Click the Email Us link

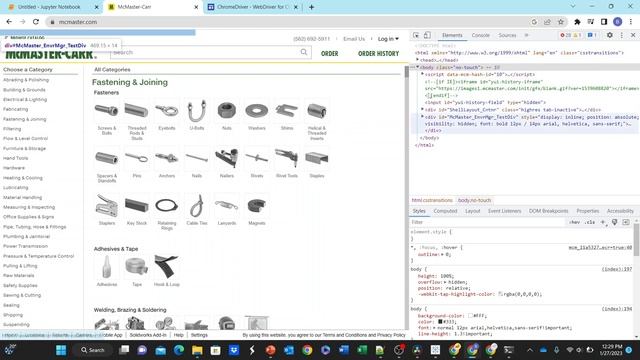click(354, 39)
